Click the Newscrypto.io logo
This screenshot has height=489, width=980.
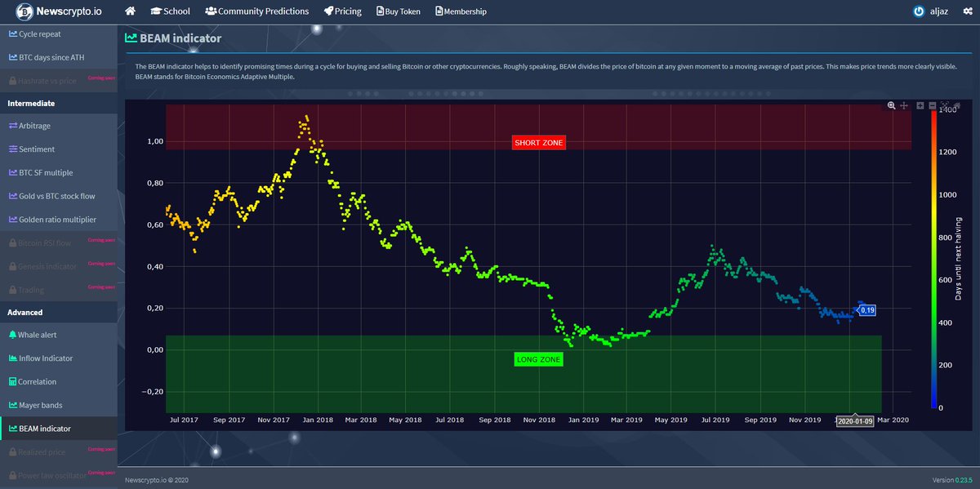click(59, 11)
